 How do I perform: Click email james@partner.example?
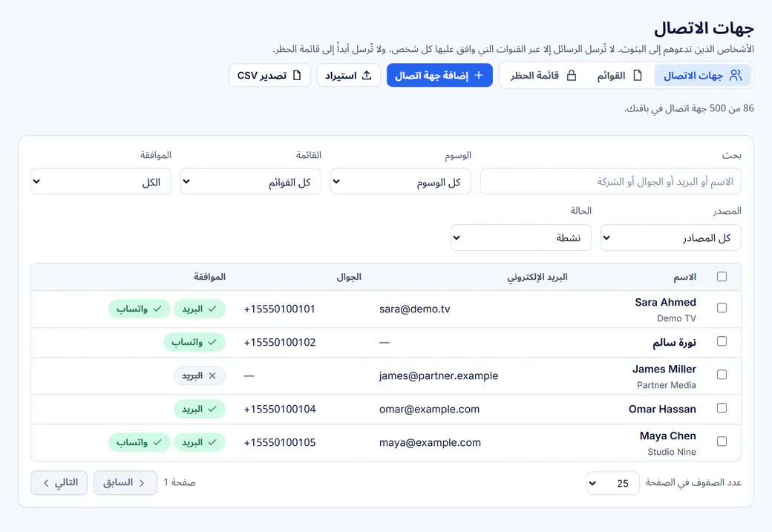coord(439,376)
